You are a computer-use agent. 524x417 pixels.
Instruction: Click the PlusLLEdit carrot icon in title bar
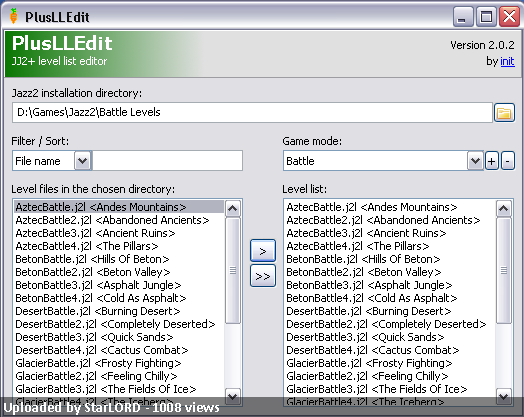coord(13,16)
